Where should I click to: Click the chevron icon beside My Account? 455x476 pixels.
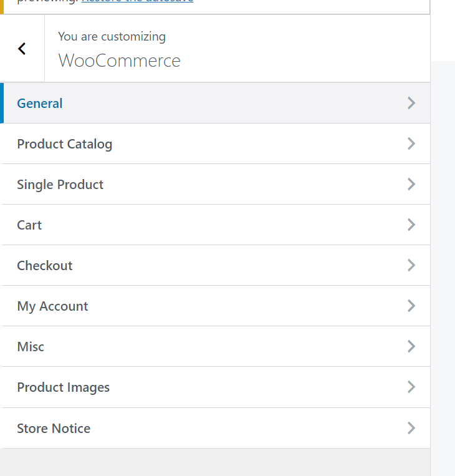click(x=411, y=306)
